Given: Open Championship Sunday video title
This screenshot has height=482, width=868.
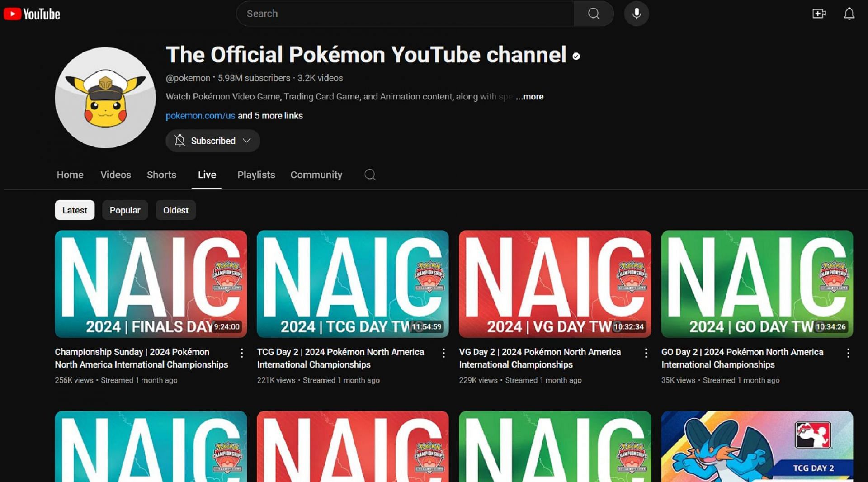Looking at the screenshot, I should tap(141, 358).
